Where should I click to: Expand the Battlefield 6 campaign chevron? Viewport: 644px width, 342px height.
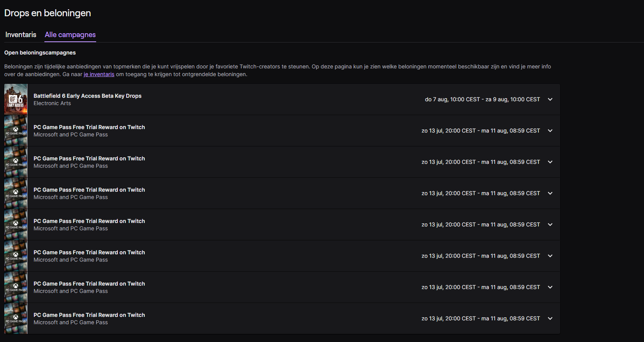coord(550,99)
